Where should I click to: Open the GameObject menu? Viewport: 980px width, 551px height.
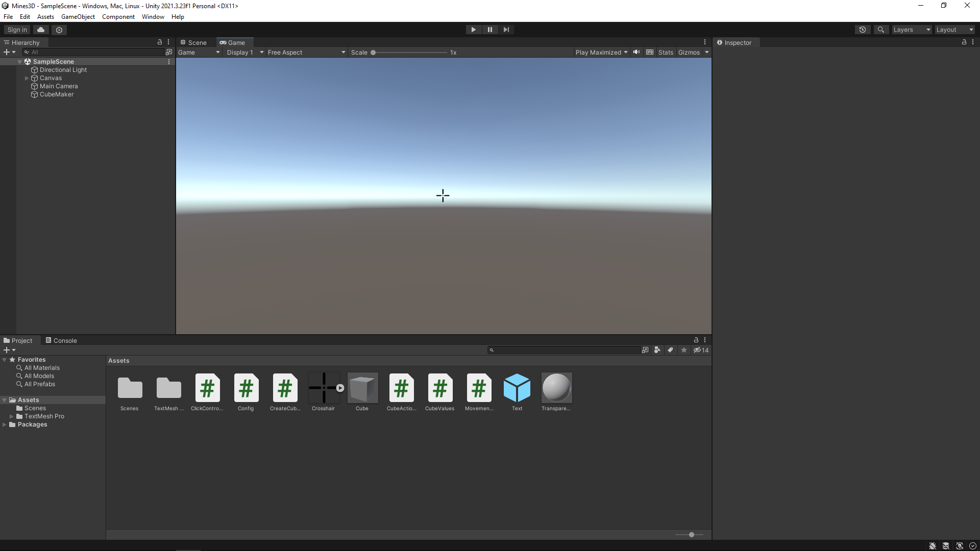(78, 17)
